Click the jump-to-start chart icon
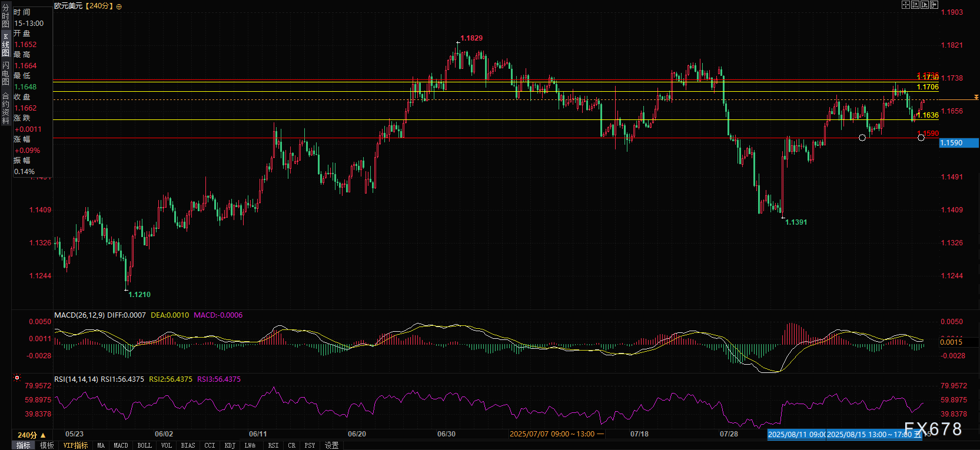The height and width of the screenshot is (450, 980). pyautogui.click(x=915, y=5)
